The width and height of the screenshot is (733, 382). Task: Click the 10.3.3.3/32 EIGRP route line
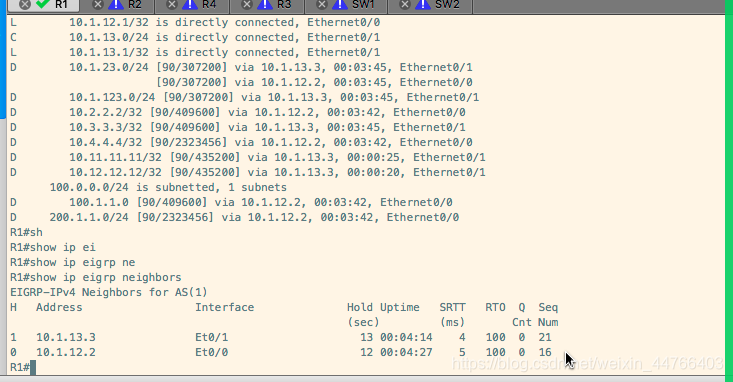click(x=238, y=127)
